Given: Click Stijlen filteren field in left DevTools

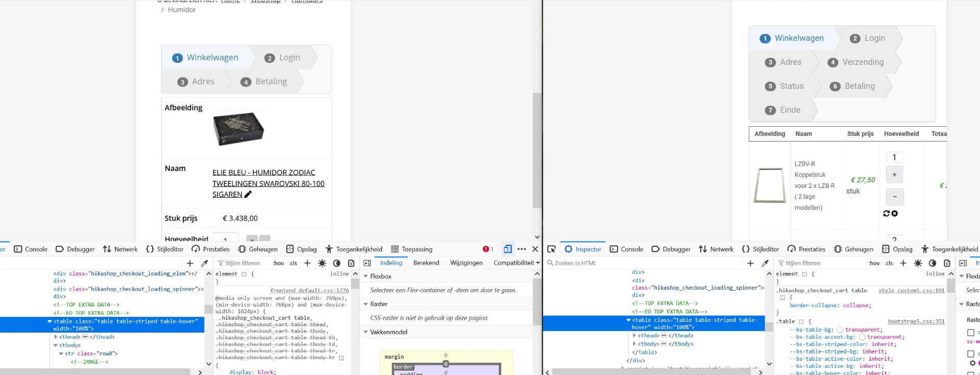Looking at the screenshot, I should [242, 263].
